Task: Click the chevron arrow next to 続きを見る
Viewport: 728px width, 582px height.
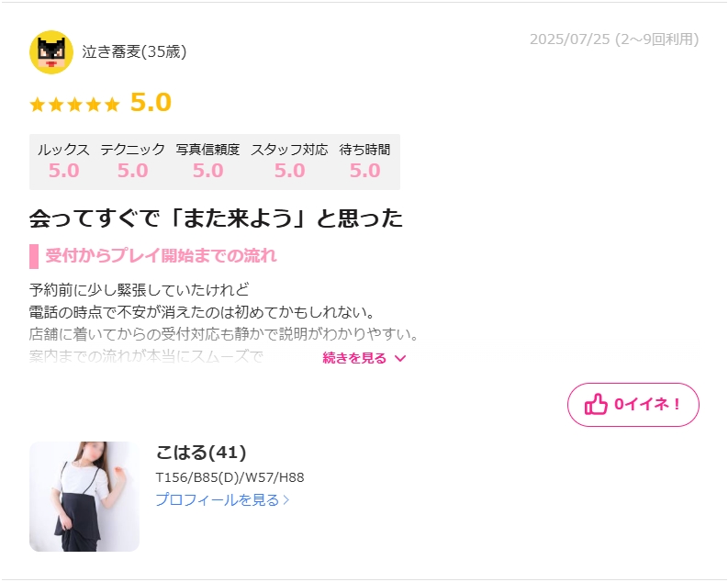Action: (400, 358)
